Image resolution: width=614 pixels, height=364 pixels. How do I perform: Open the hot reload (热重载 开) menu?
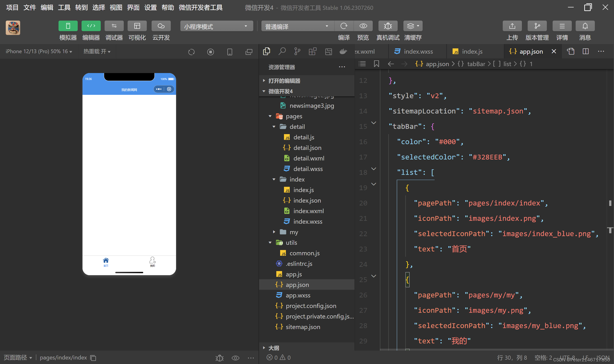[97, 51]
